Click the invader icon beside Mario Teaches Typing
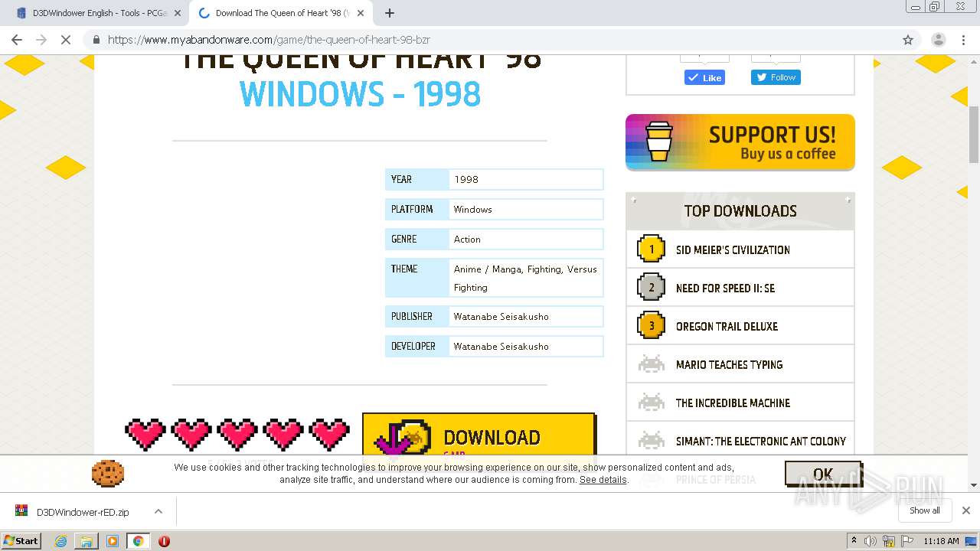This screenshot has height=551, width=980. click(652, 364)
